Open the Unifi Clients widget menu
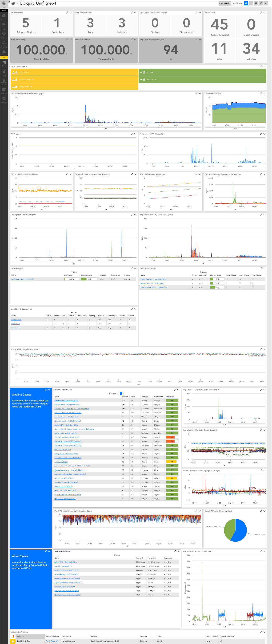 point(264,12)
